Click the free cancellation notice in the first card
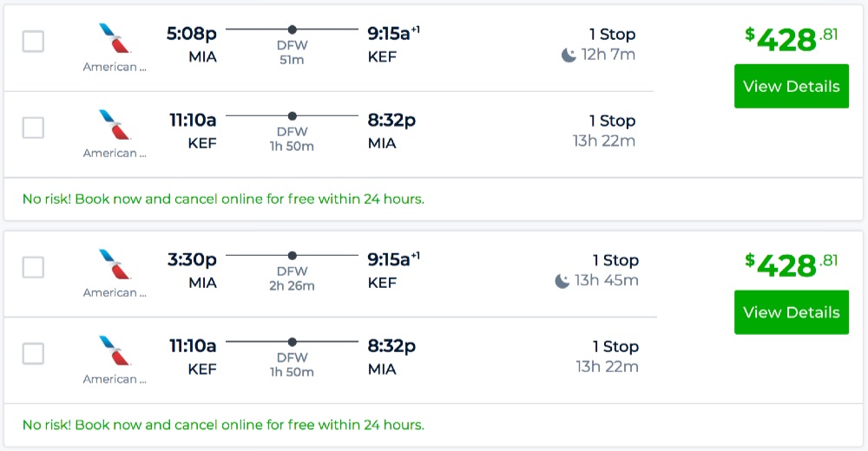This screenshot has width=868, height=451. (223, 199)
